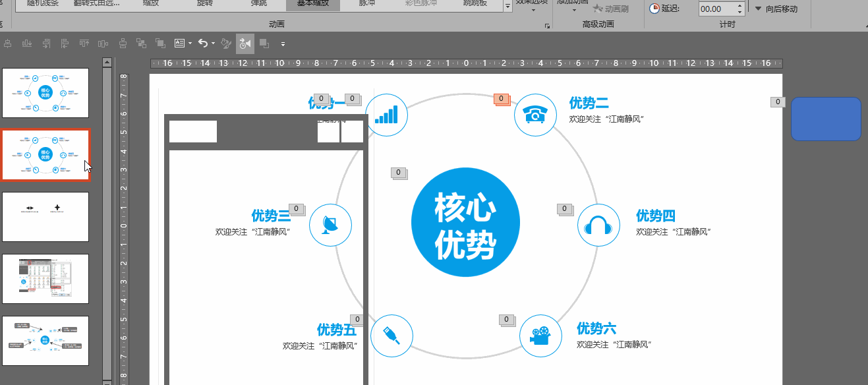The height and width of the screenshot is (385, 868).
Task: Open the third slide thumbnail
Action: pyautogui.click(x=45, y=217)
